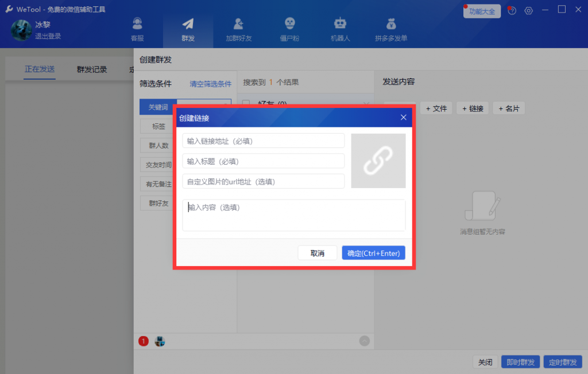Open the 僵尸粉 zombie-fans detector
Screen dimensions: 588x374
pos(290,30)
